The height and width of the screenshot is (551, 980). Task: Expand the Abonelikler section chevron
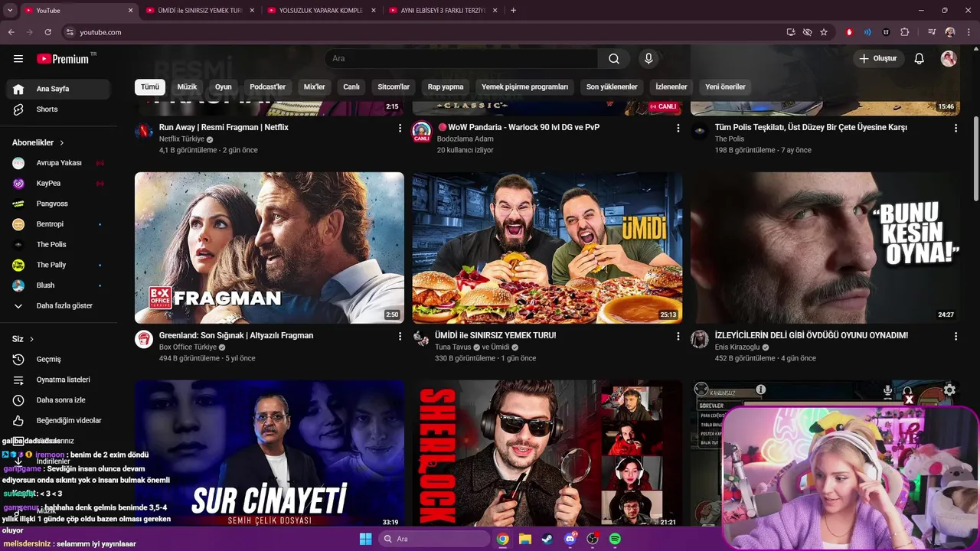point(62,143)
